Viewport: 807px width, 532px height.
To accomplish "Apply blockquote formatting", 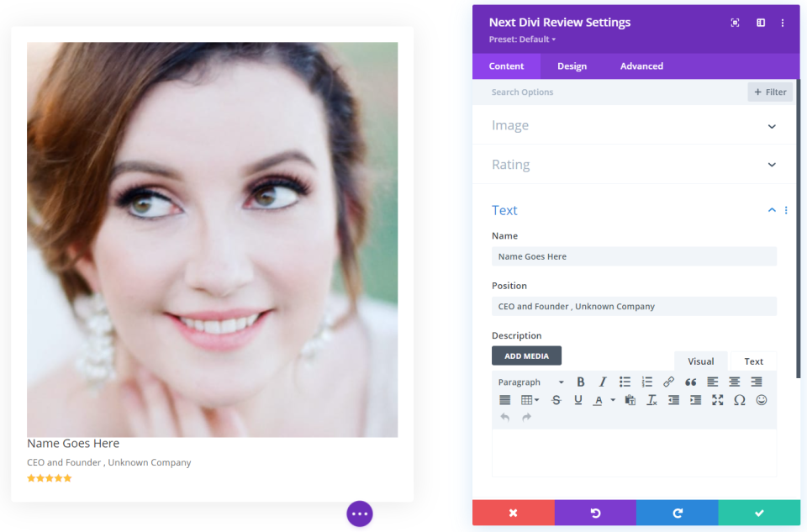I will (691, 382).
